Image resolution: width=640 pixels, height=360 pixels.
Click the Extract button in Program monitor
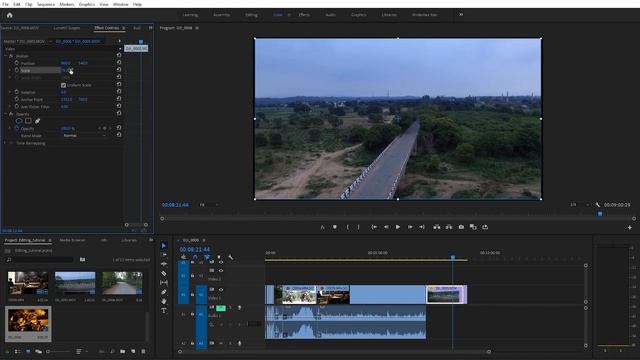(x=449, y=227)
